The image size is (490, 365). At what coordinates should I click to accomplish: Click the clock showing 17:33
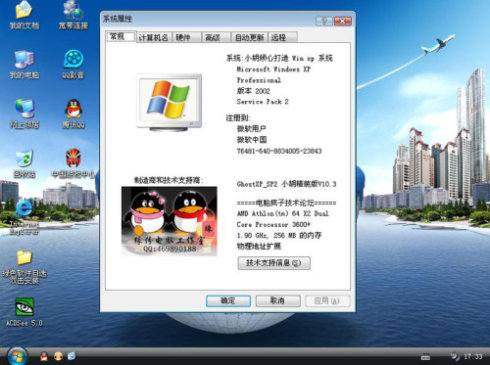(x=473, y=357)
